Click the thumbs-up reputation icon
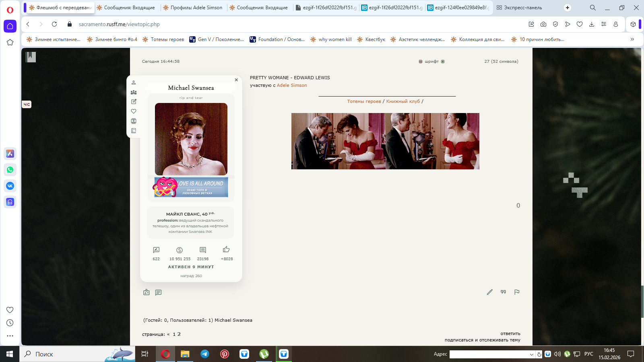This screenshot has height=362, width=644. (226, 250)
